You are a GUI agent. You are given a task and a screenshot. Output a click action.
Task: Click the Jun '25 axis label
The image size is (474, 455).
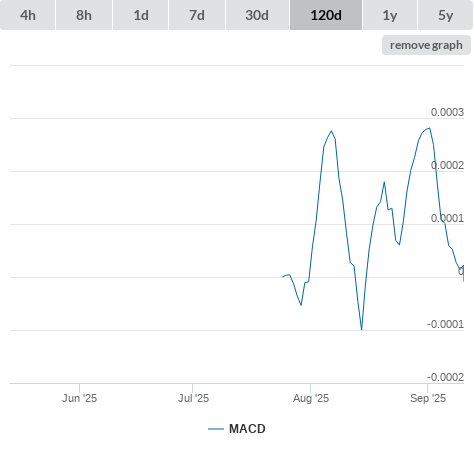coord(79,398)
